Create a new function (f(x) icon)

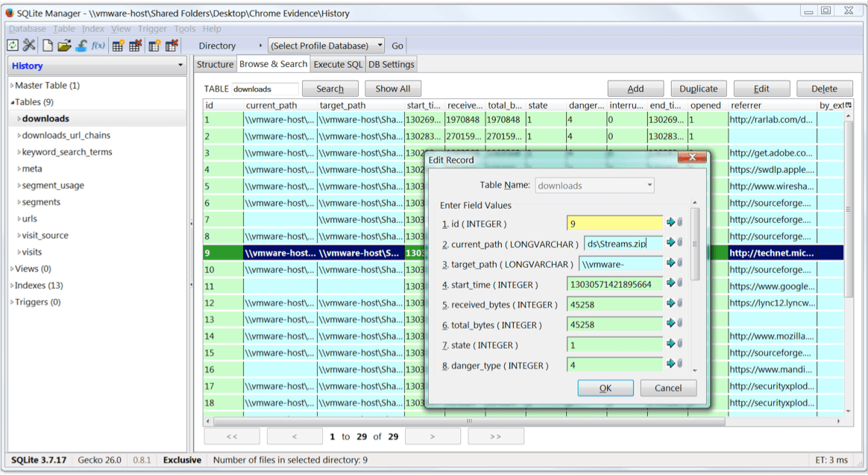tap(98, 45)
